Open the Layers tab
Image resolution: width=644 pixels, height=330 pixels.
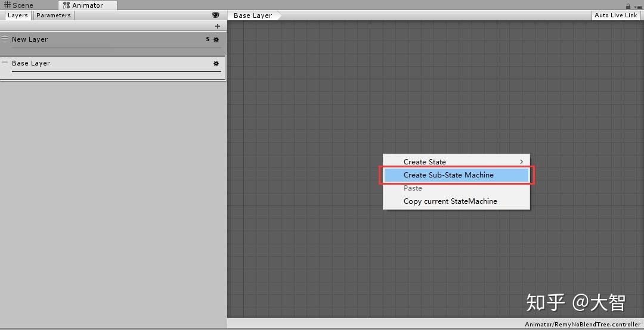[x=18, y=15]
